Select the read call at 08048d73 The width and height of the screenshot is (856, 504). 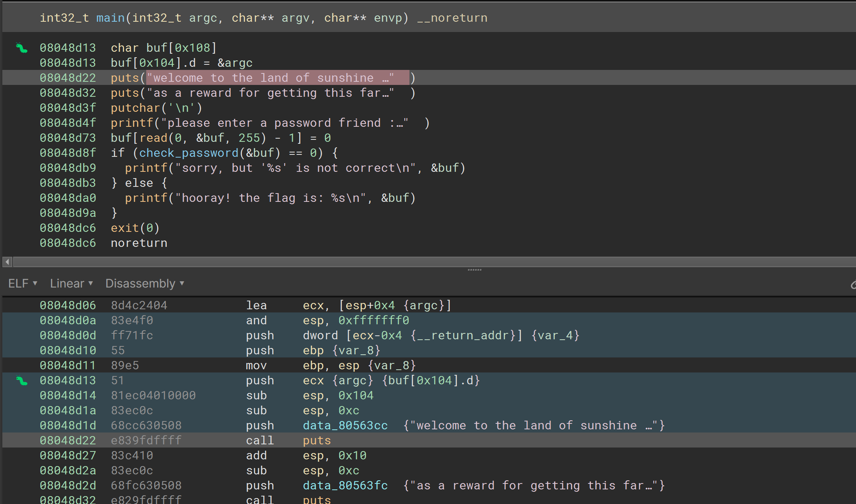click(154, 137)
